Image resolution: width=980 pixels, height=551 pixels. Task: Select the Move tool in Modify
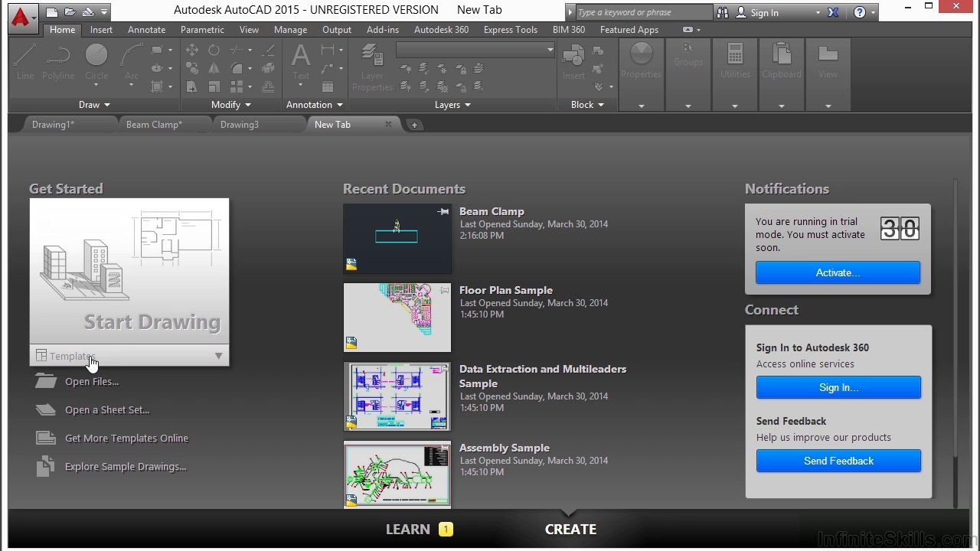[x=191, y=50]
